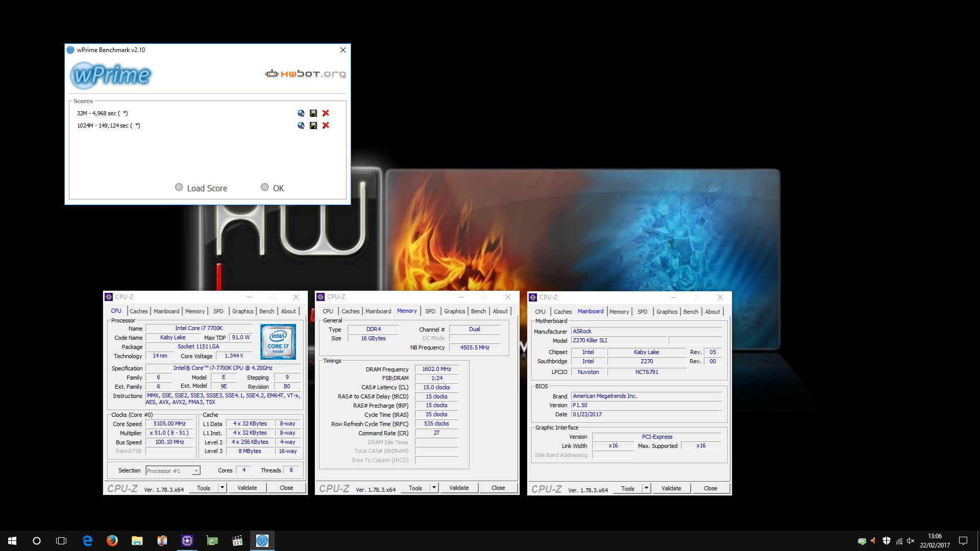Open Cortana search circle on taskbar
This screenshot has height=551, width=980.
click(37, 541)
